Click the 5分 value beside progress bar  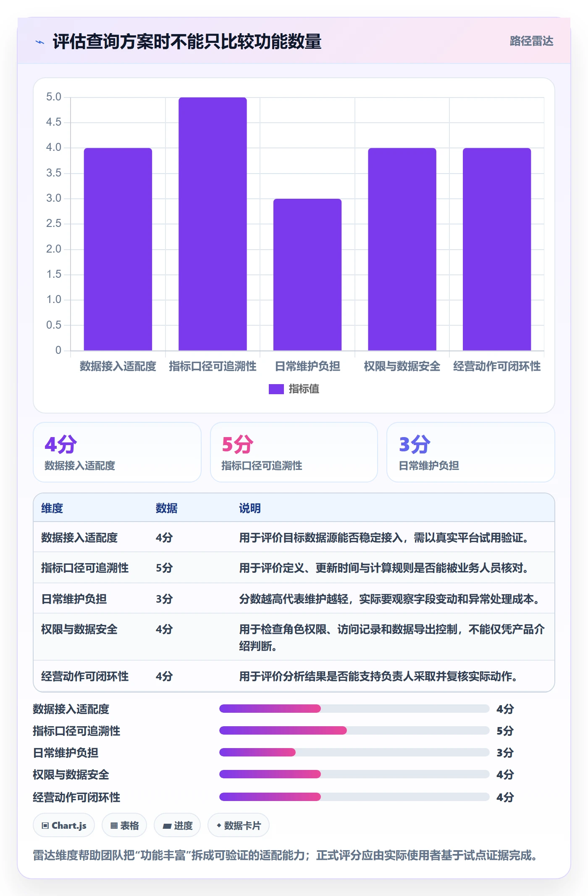pyautogui.click(x=505, y=731)
